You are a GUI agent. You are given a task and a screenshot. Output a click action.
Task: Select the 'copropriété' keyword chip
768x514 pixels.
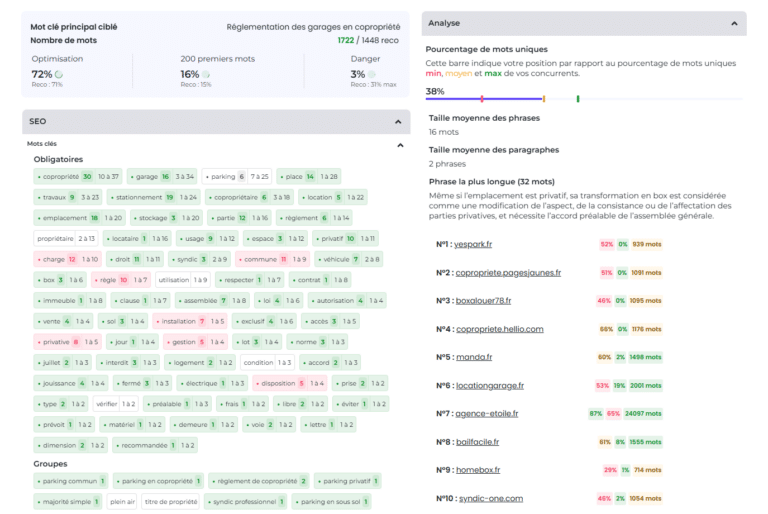(x=77, y=176)
